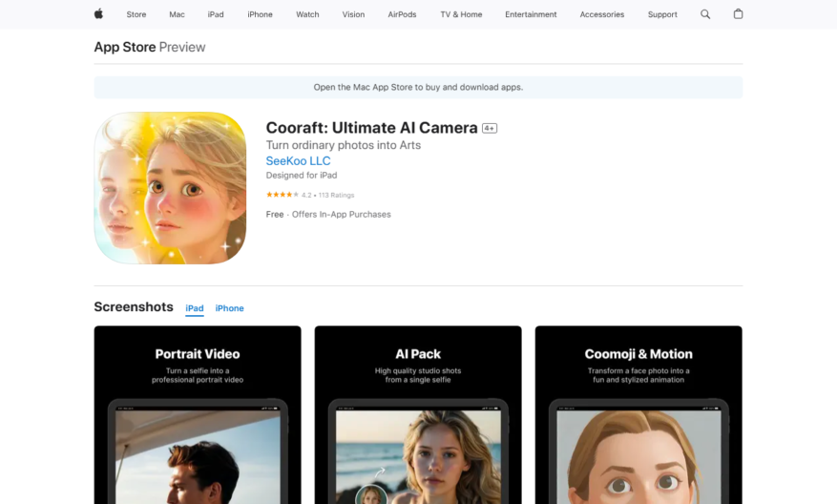Switch to the iPad screenshots tab
837x504 pixels.
195,308
